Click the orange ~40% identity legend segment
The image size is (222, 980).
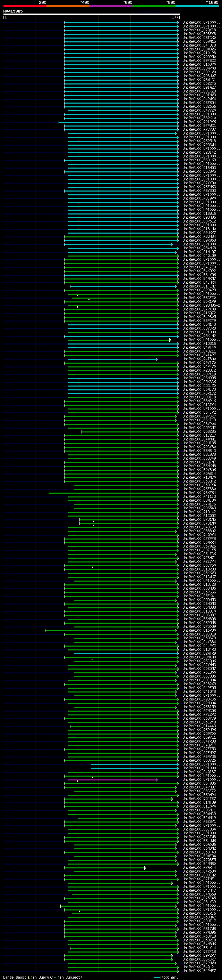click(x=68, y=6)
